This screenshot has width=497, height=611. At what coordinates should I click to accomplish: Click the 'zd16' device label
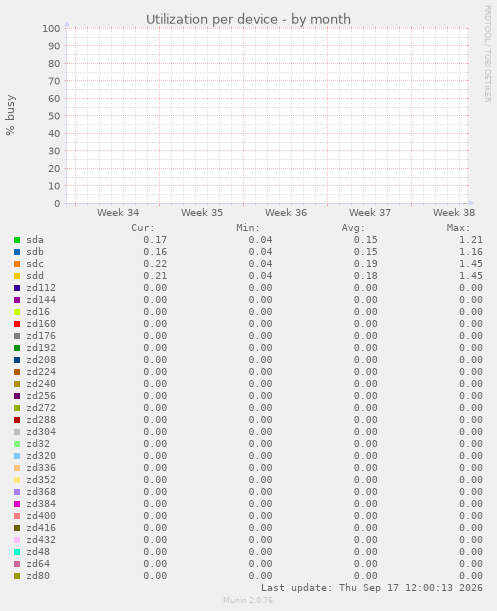pyautogui.click(x=38, y=312)
